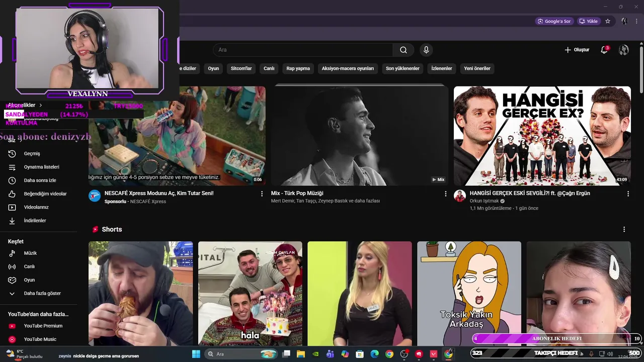The width and height of the screenshot is (644, 362).
Task: Open Microsoft Teams from the taskbar
Action: [x=330, y=354]
